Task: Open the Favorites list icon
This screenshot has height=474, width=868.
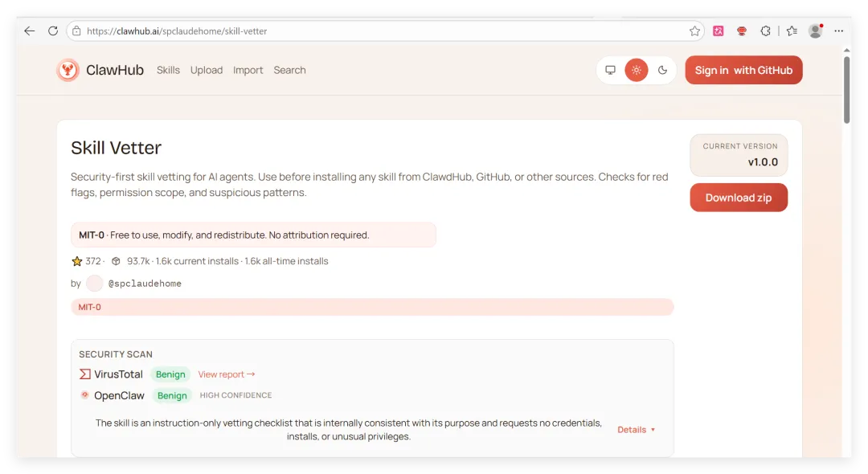Action: (x=792, y=31)
